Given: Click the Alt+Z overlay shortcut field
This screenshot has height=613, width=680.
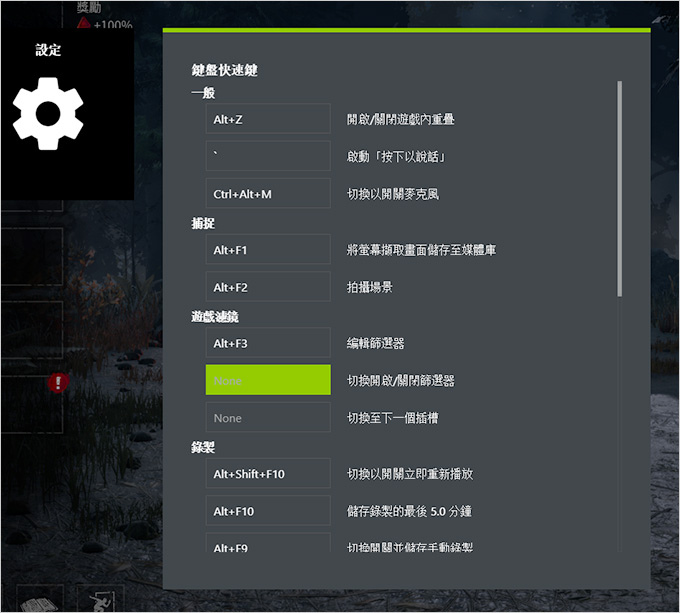Looking at the screenshot, I should (x=268, y=119).
